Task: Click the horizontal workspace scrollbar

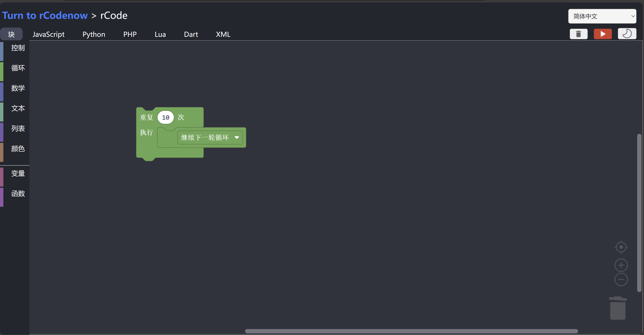Action: tap(411, 331)
